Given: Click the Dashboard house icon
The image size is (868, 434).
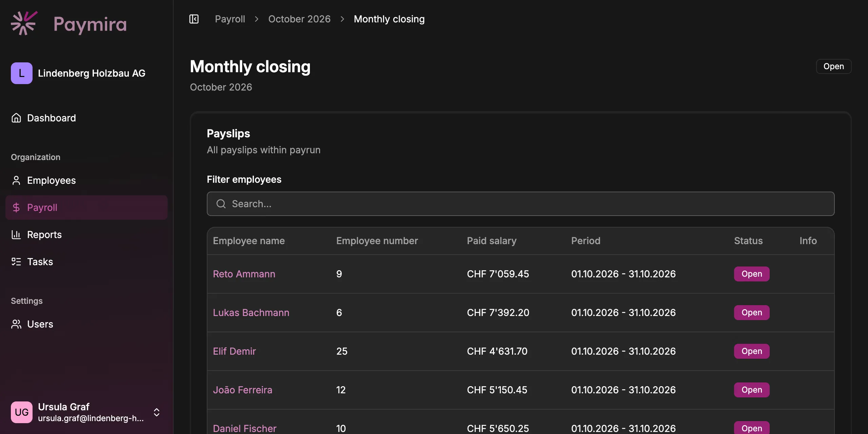Looking at the screenshot, I should coord(16,118).
